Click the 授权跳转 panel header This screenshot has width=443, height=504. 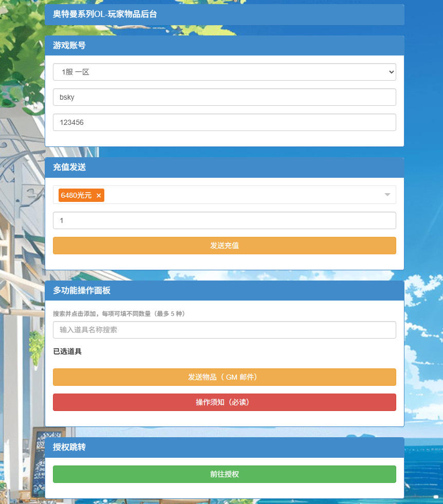(225, 447)
